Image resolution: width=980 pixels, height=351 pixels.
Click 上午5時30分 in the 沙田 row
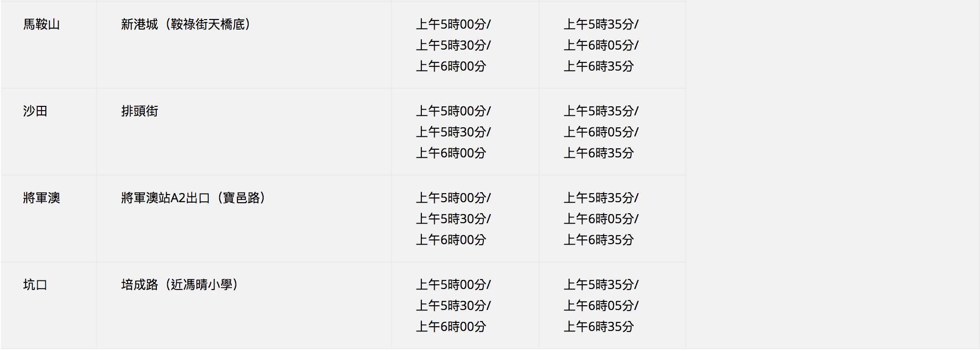coord(451,132)
